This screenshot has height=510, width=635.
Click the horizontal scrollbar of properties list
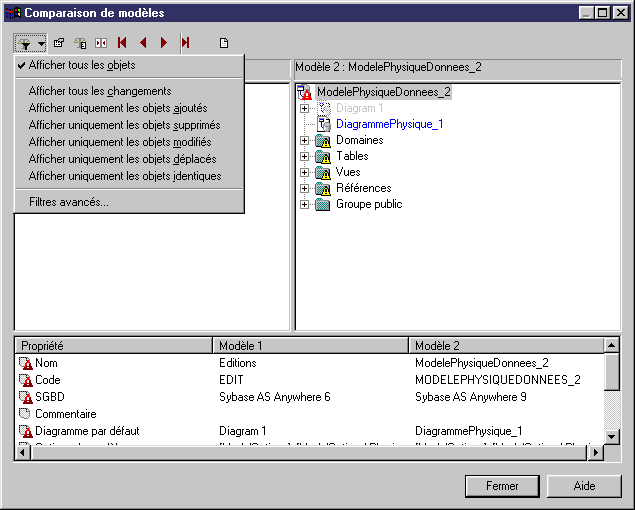coord(300,453)
